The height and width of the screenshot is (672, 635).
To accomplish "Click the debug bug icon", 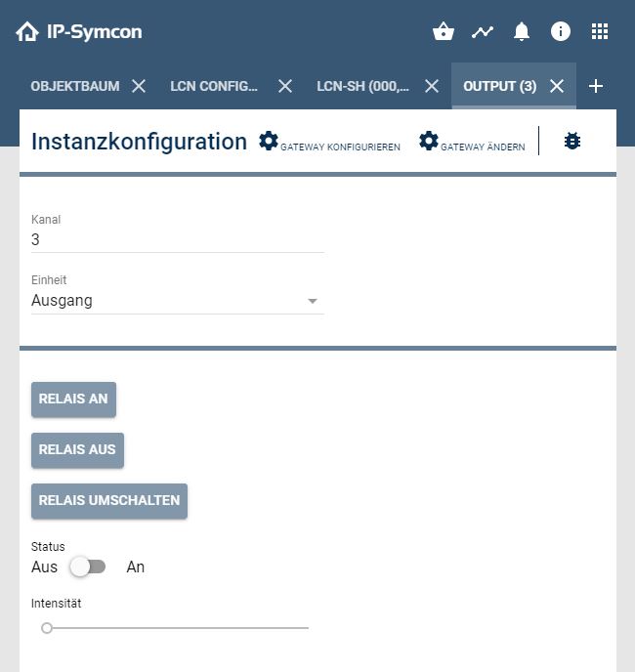I will 572,142.
